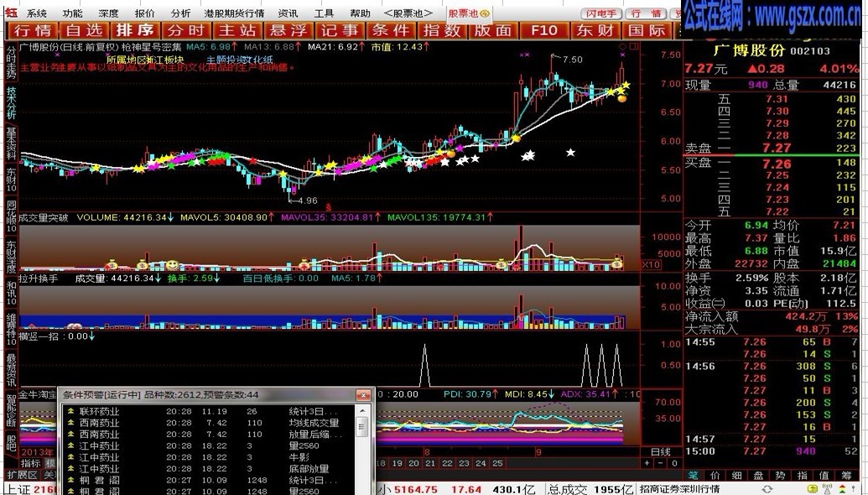The width and height of the screenshot is (868, 495).
Task: Click the 扩展区 tab at the bottom
Action: point(22,475)
